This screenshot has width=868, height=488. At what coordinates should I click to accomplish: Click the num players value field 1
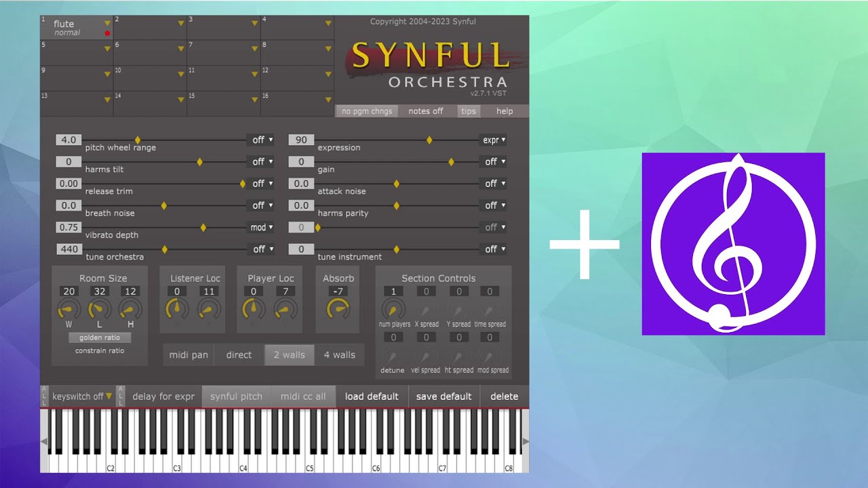pos(393,291)
